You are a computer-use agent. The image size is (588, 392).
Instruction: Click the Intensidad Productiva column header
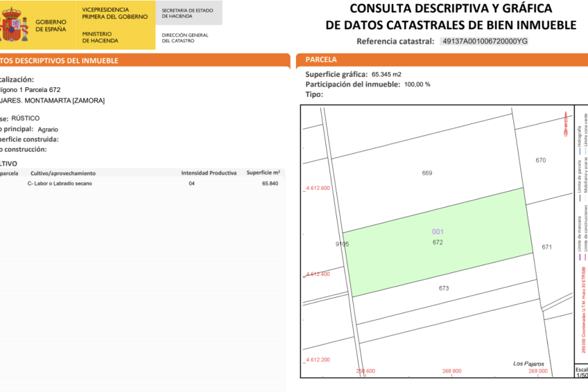209,172
